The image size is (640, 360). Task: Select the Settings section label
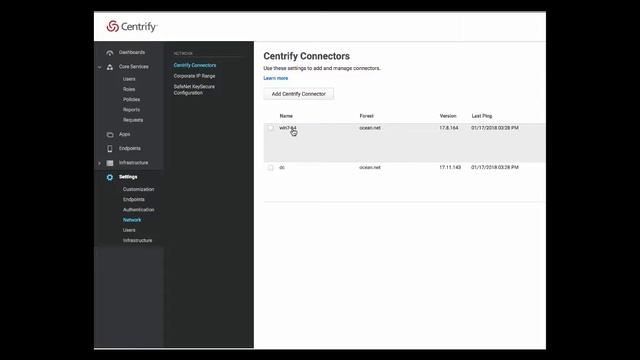[128, 177]
